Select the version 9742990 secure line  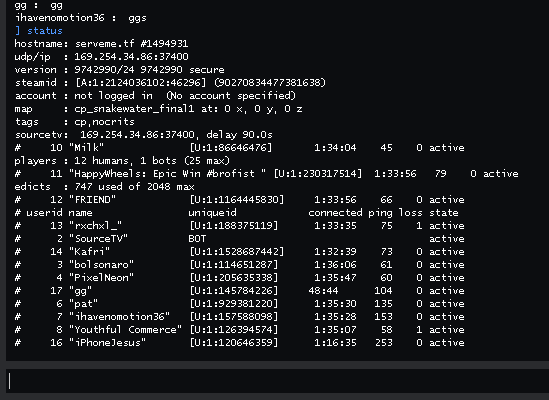pos(119,70)
